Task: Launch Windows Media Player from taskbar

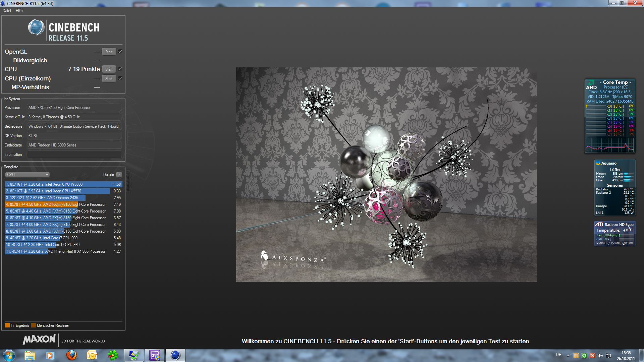Action: point(50,355)
